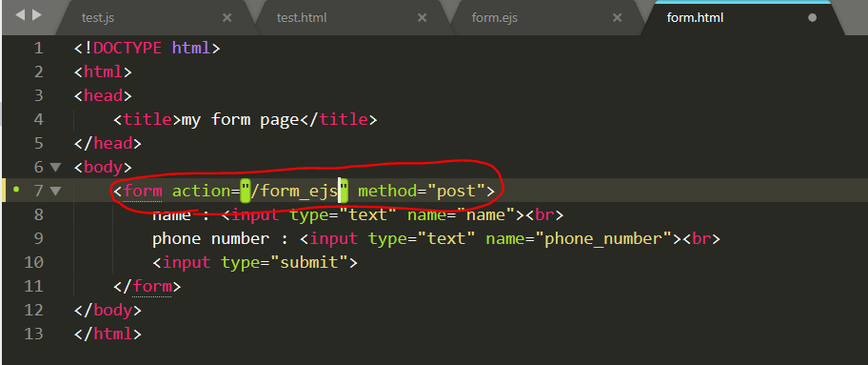This screenshot has width=868, height=365.
Task: Click the opening html tag on line 2
Action: pos(103,71)
